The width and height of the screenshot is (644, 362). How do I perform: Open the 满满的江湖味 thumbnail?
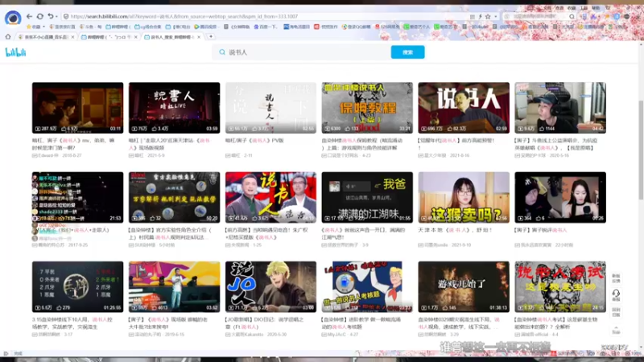(x=367, y=197)
